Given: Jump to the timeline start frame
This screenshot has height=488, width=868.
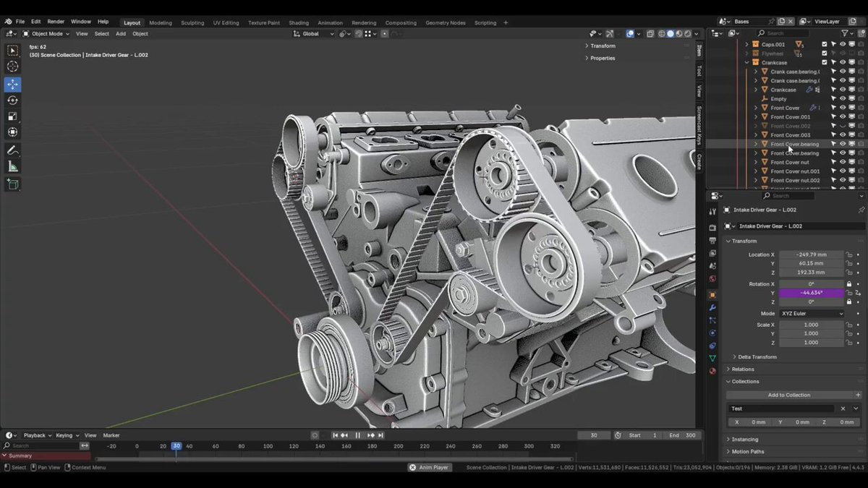Looking at the screenshot, I should coord(336,435).
